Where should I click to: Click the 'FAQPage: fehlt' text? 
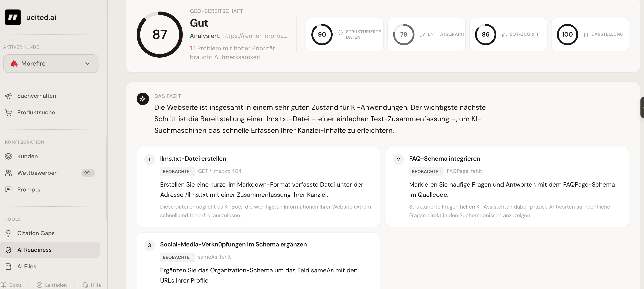464,171
